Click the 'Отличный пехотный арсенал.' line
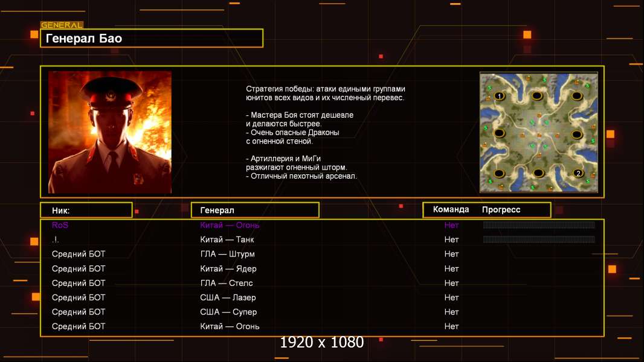This screenshot has height=362, width=644. 301,176
